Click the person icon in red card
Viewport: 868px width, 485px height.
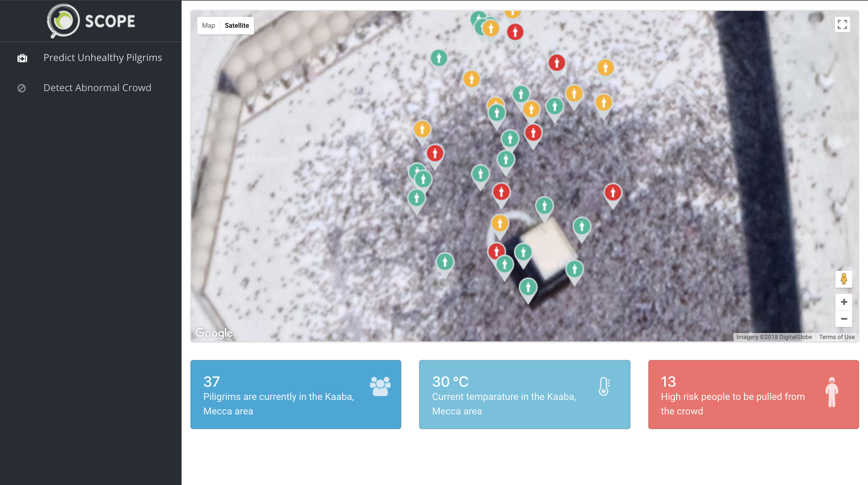(x=831, y=391)
